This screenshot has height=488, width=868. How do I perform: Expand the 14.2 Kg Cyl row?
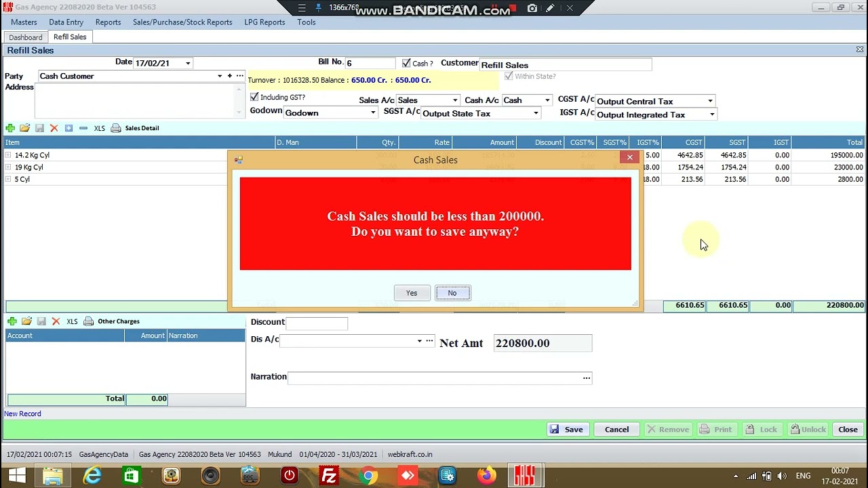point(8,155)
